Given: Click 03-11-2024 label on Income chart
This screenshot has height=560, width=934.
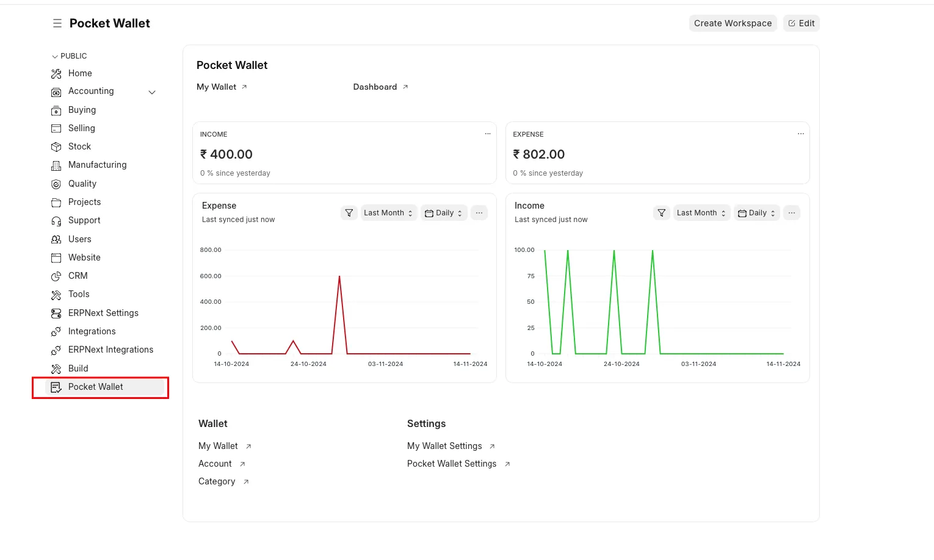Looking at the screenshot, I should coord(698,364).
